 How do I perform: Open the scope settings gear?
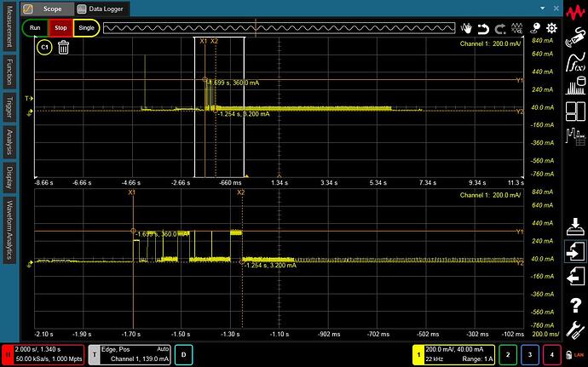[550, 27]
